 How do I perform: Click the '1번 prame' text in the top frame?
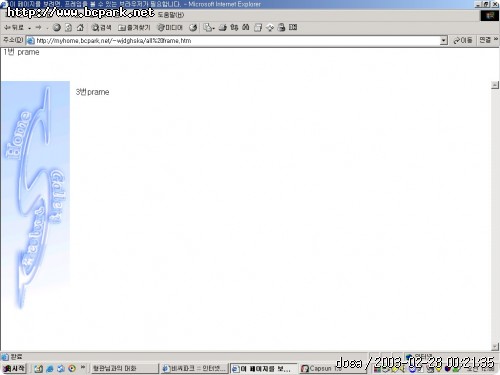coord(22,52)
